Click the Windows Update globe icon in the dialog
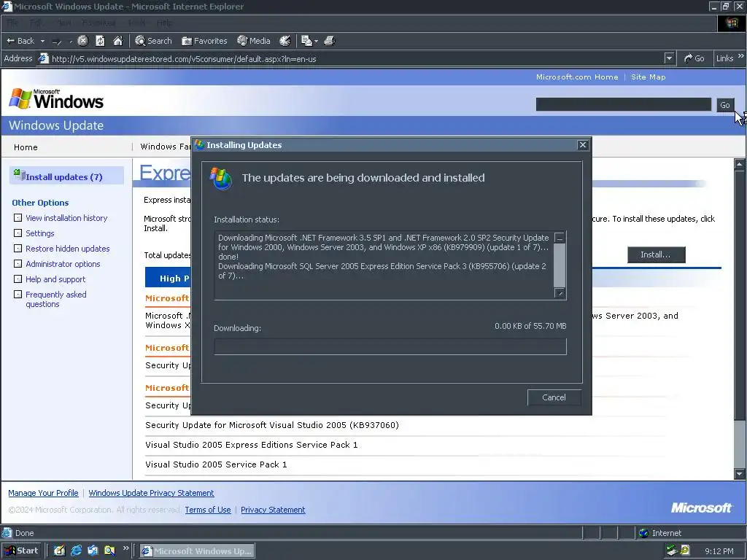The width and height of the screenshot is (747, 560). coord(221,178)
